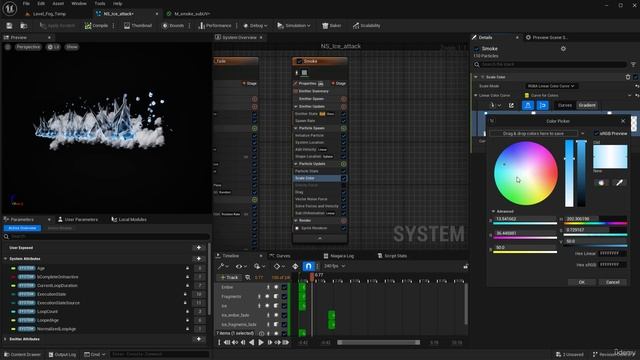Click the Lit view mode button
The width and height of the screenshot is (640, 360).
pyautogui.click(x=53, y=47)
